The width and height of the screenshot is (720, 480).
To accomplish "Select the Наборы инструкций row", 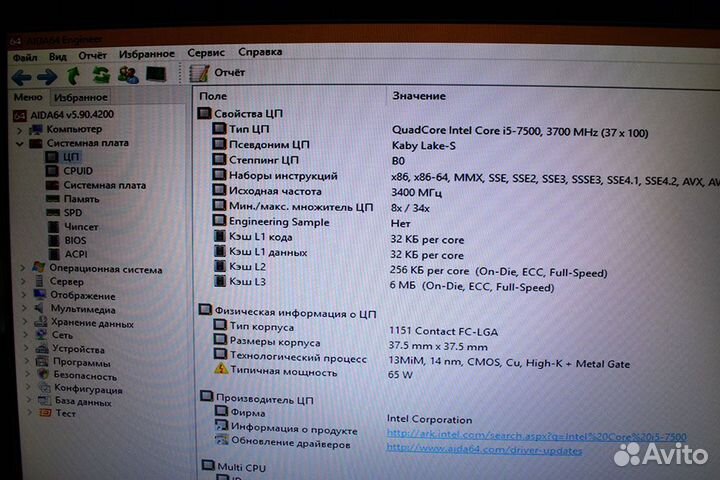I will point(466,177).
